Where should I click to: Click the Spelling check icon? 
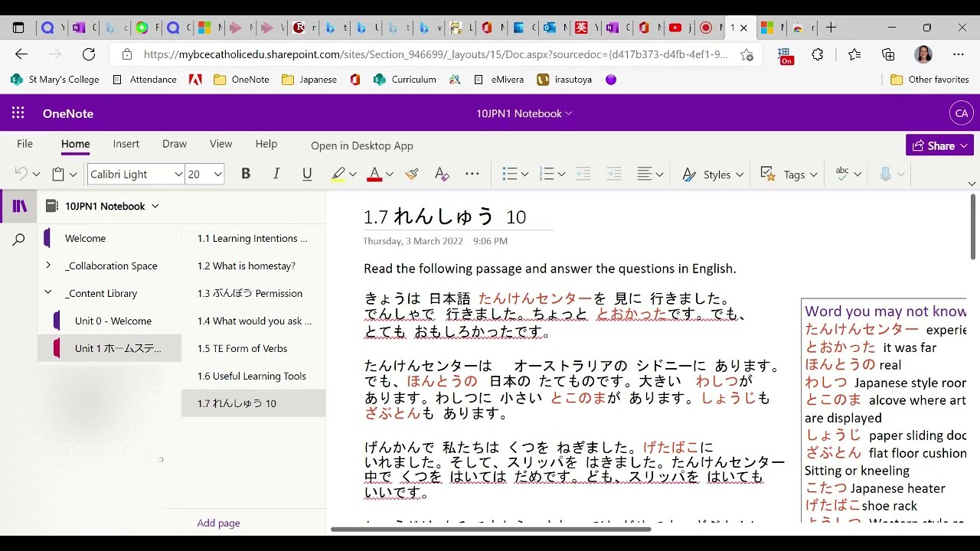(x=842, y=174)
